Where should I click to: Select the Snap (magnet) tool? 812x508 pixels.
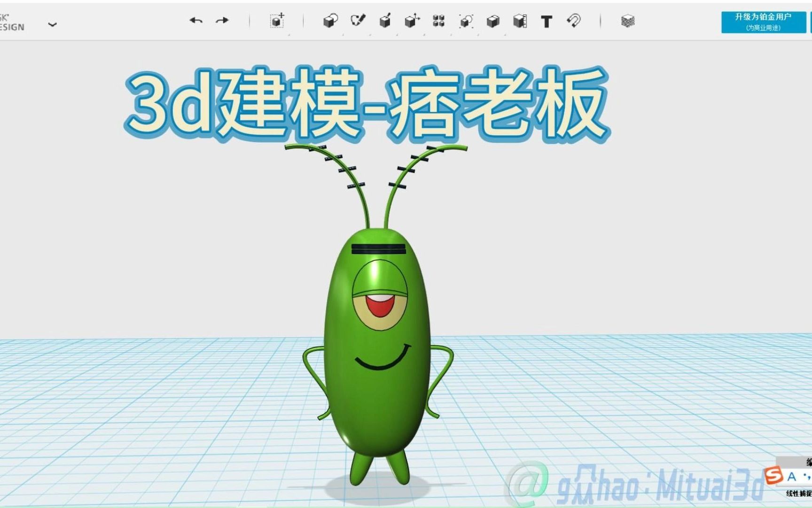[574, 21]
